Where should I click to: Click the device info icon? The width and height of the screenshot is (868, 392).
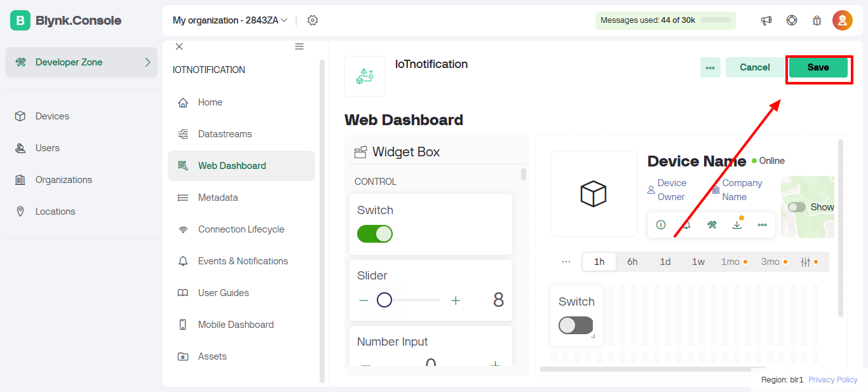(661, 225)
